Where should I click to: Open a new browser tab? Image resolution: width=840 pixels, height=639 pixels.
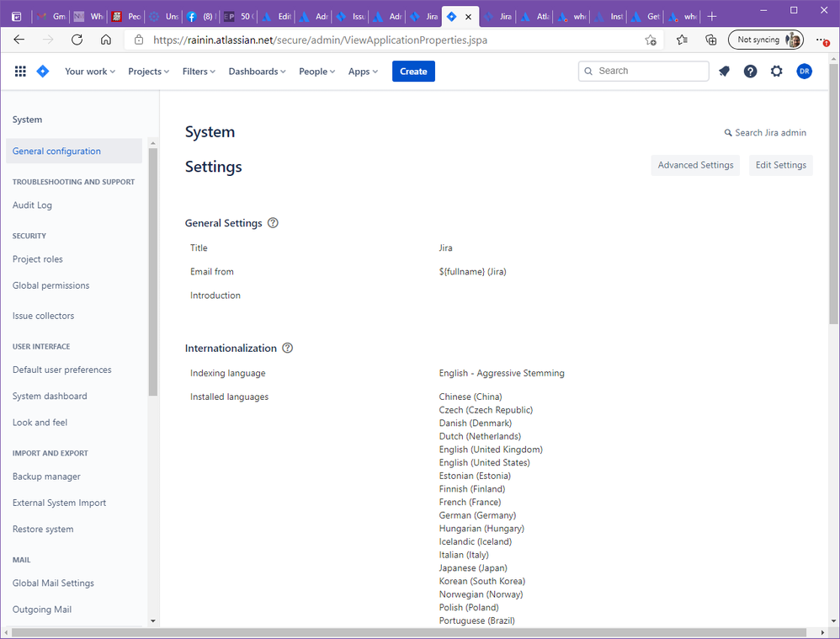(711, 17)
